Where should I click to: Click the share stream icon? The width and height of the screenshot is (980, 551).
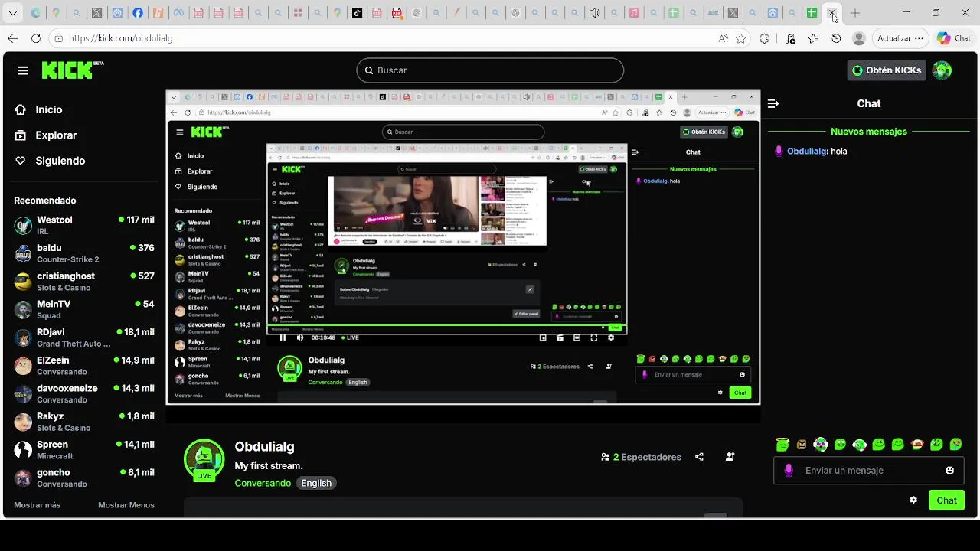point(699,457)
